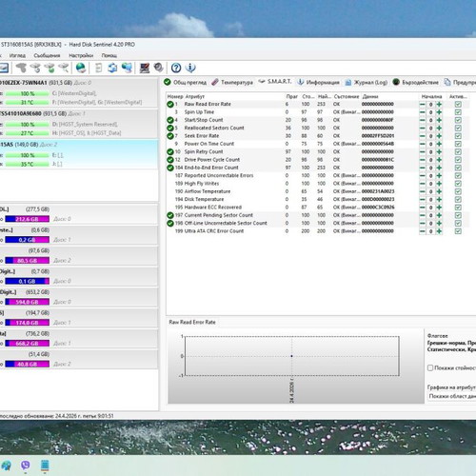This screenshot has height=476, width=476.
Task: Click the 212.6 GB free space bar
Action: click(28, 219)
